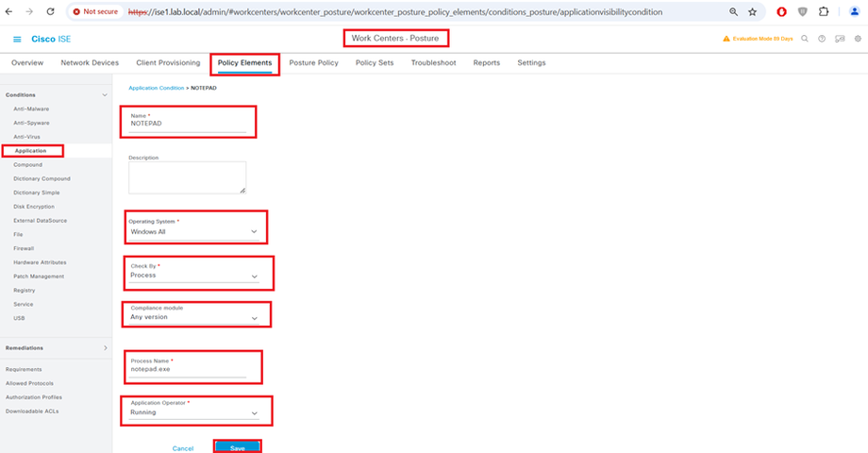Switch to the Overview tab

(x=27, y=63)
